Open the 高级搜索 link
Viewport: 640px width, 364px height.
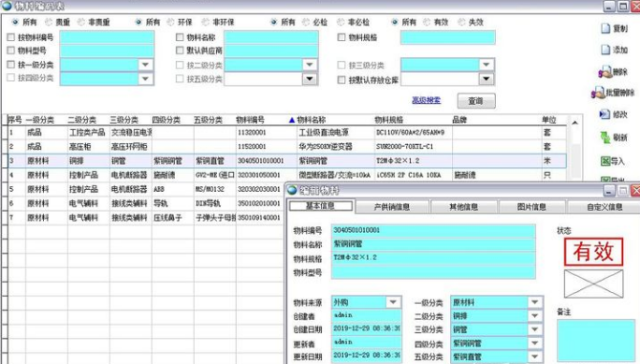tap(426, 100)
